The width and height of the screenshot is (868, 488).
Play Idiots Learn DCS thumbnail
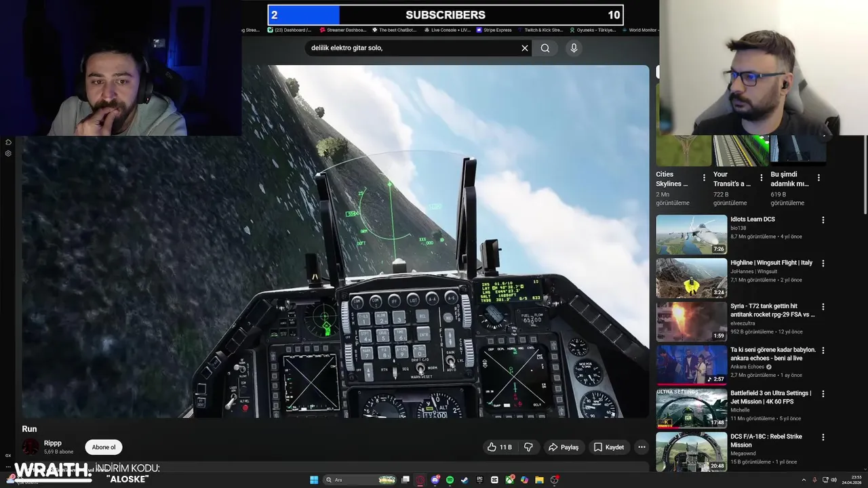pos(691,235)
